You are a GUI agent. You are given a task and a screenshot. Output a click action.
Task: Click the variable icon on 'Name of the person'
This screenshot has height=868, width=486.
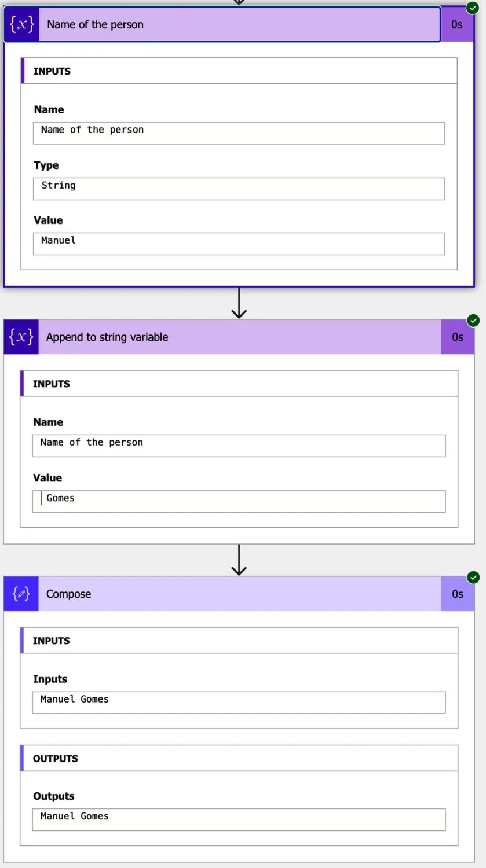click(22, 25)
